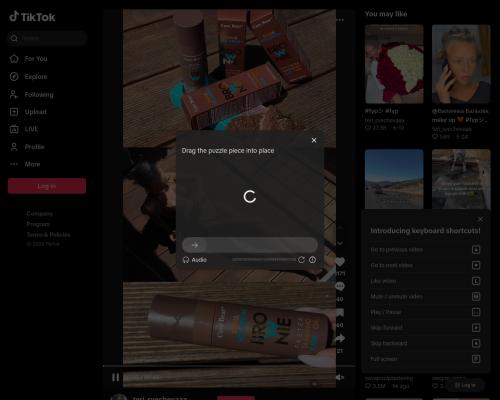Pause the playing video

tap(115, 377)
